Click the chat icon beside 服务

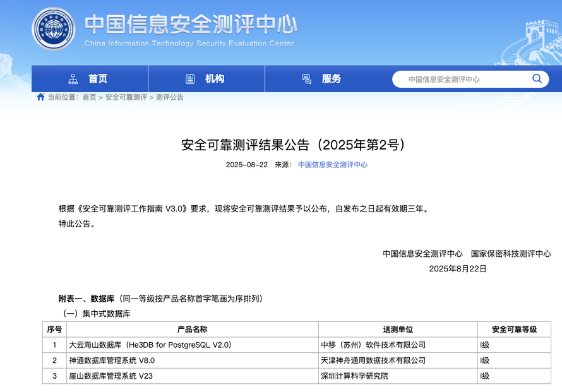click(306, 79)
